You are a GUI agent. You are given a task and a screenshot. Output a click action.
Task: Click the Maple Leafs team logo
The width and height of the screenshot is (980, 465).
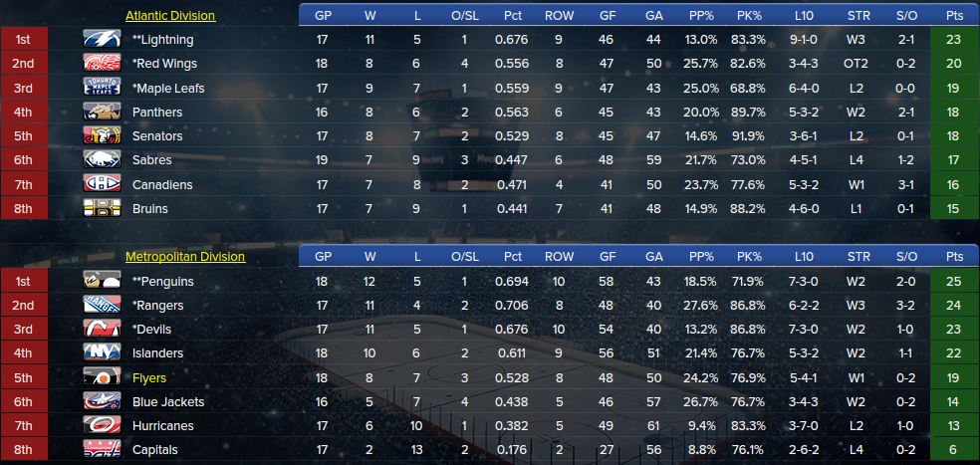point(102,88)
